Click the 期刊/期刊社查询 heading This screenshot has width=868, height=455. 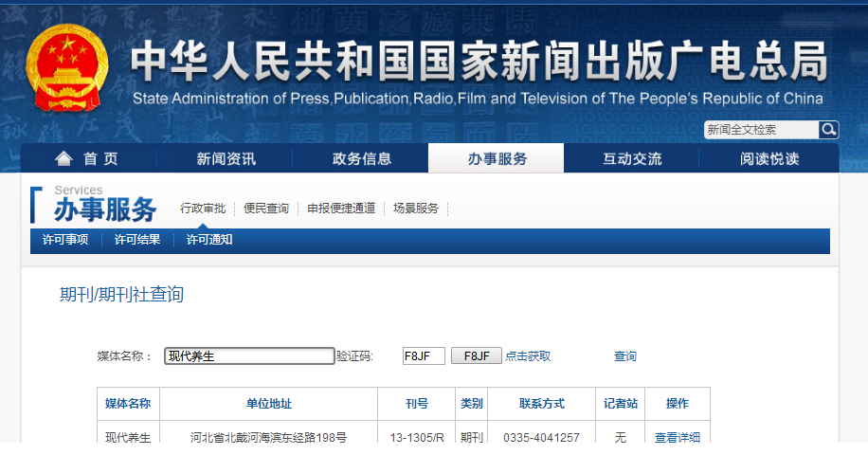pyautogui.click(x=122, y=294)
